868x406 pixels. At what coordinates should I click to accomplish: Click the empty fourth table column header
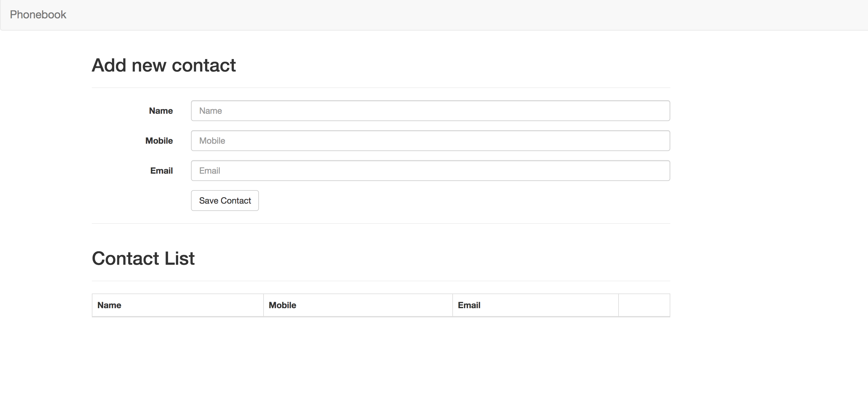tap(644, 305)
